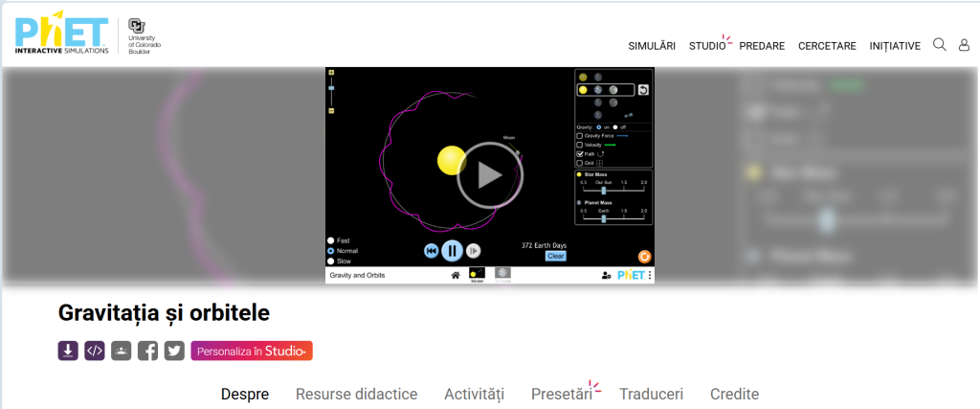This screenshot has width=980, height=409.
Task: Click the user account icon
Action: coord(964,45)
